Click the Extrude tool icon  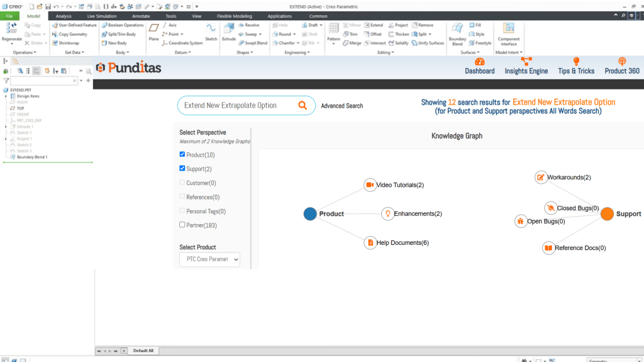[x=229, y=30]
